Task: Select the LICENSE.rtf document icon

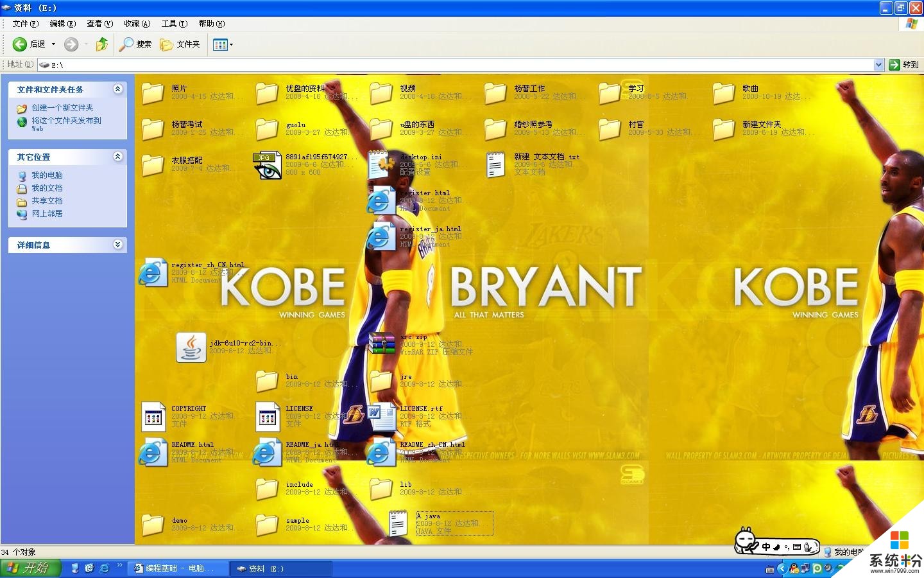Action: [382, 417]
